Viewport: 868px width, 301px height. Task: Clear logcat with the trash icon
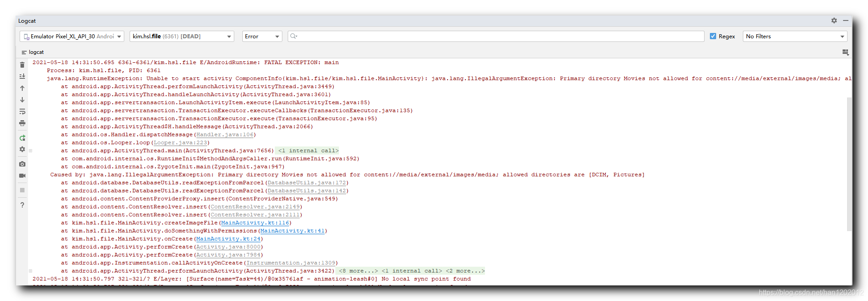click(x=22, y=65)
